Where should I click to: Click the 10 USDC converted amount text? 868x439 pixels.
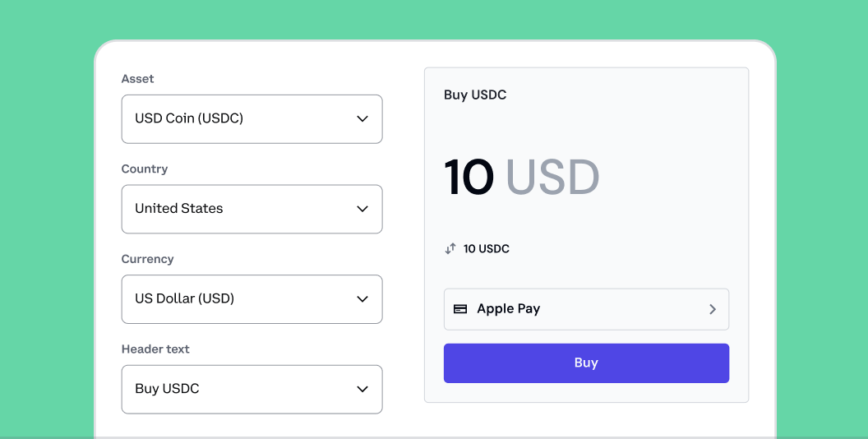click(x=486, y=248)
